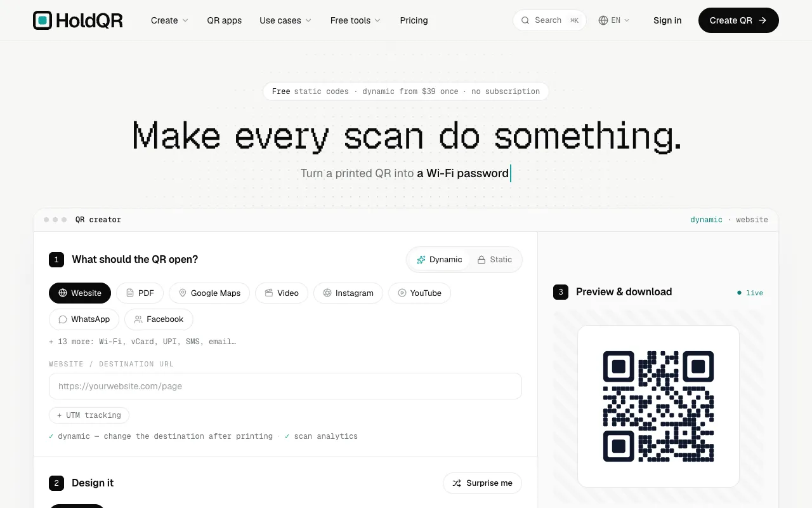Click the map pin icon on Google Maps

183,293
